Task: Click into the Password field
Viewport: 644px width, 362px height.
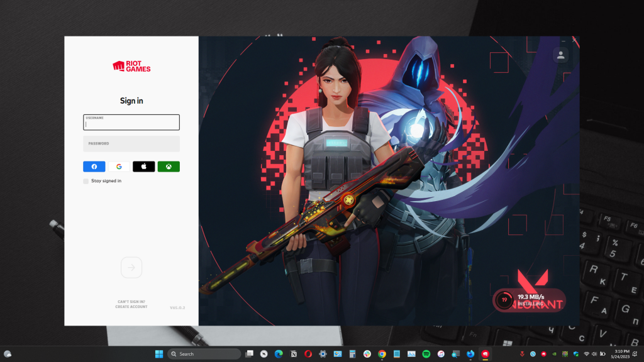Action: 131,144
